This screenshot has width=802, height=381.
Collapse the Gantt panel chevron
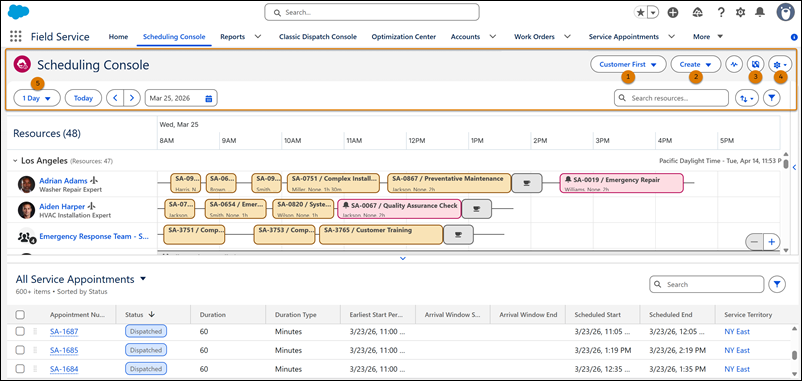point(403,259)
